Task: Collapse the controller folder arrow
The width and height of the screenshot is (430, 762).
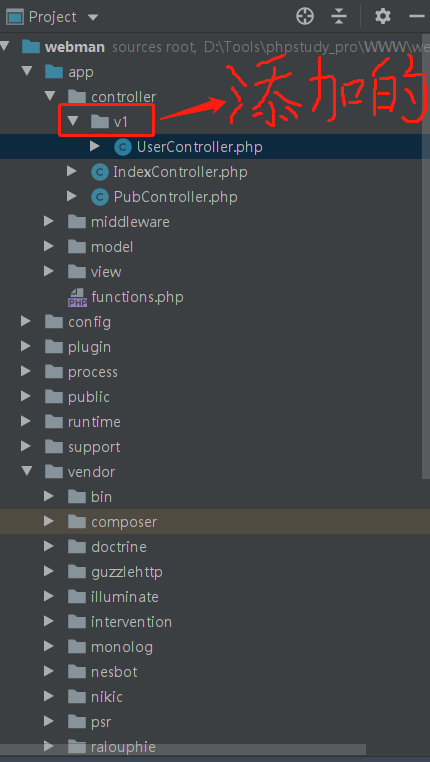Action: pos(50,96)
